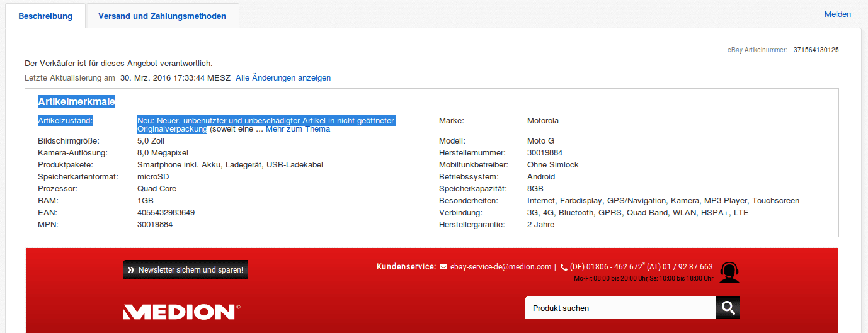Click the magnifier search button
This screenshot has height=333, width=868.
point(728,308)
